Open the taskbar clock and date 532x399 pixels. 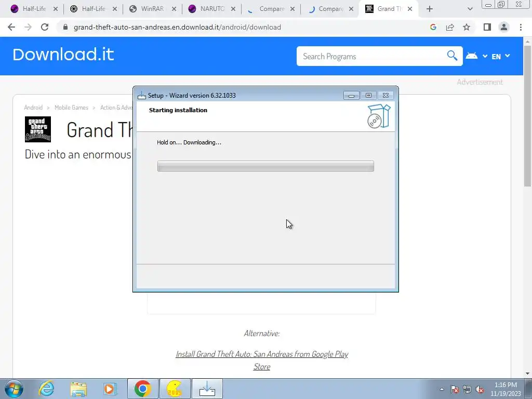pyautogui.click(x=506, y=389)
